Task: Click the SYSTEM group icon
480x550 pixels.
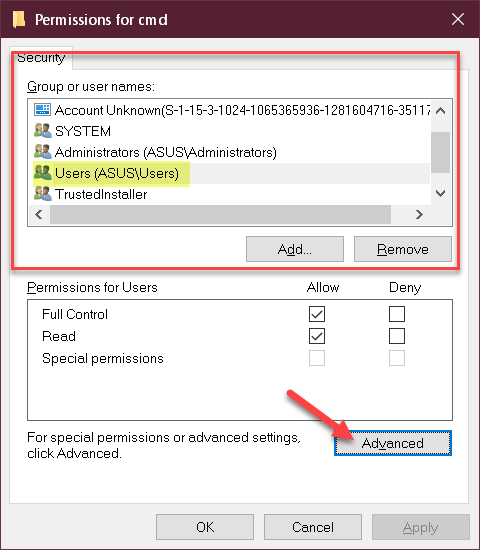Action: pos(42,130)
